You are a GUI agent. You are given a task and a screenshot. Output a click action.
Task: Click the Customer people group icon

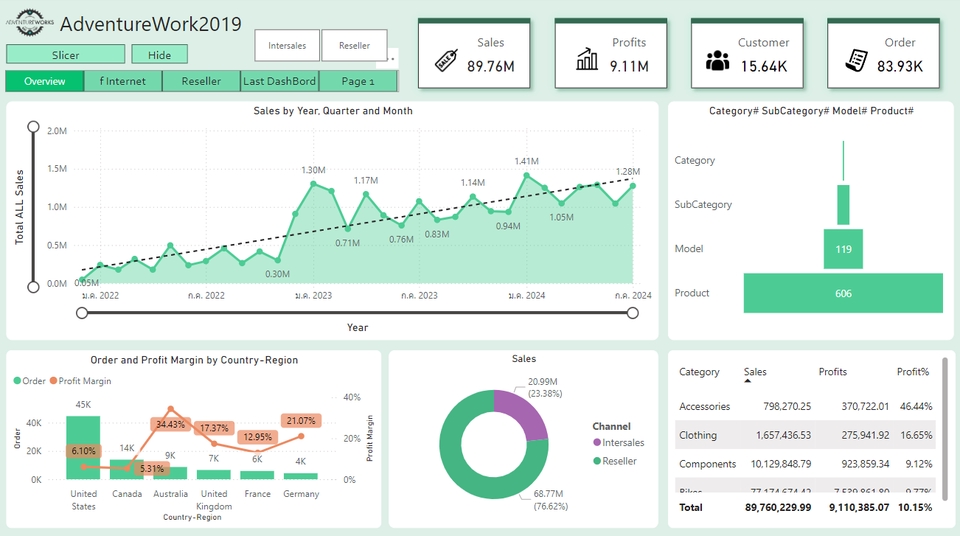tap(717, 61)
